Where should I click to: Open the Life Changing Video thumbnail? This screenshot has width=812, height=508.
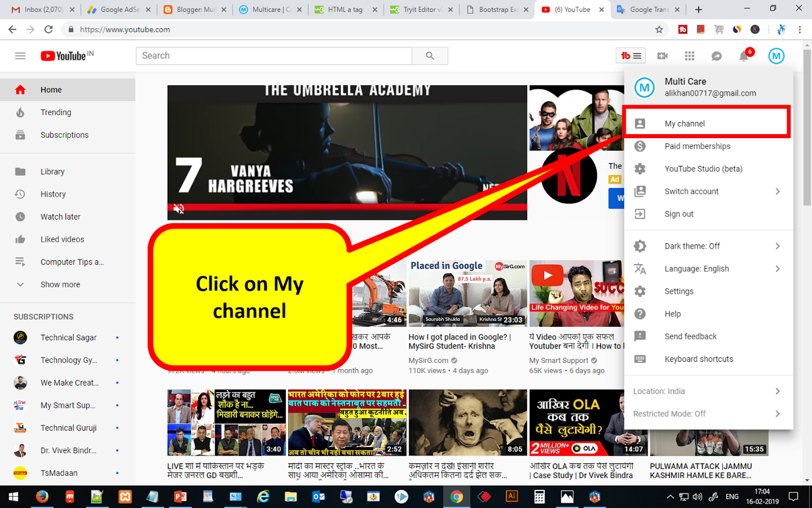click(x=577, y=294)
